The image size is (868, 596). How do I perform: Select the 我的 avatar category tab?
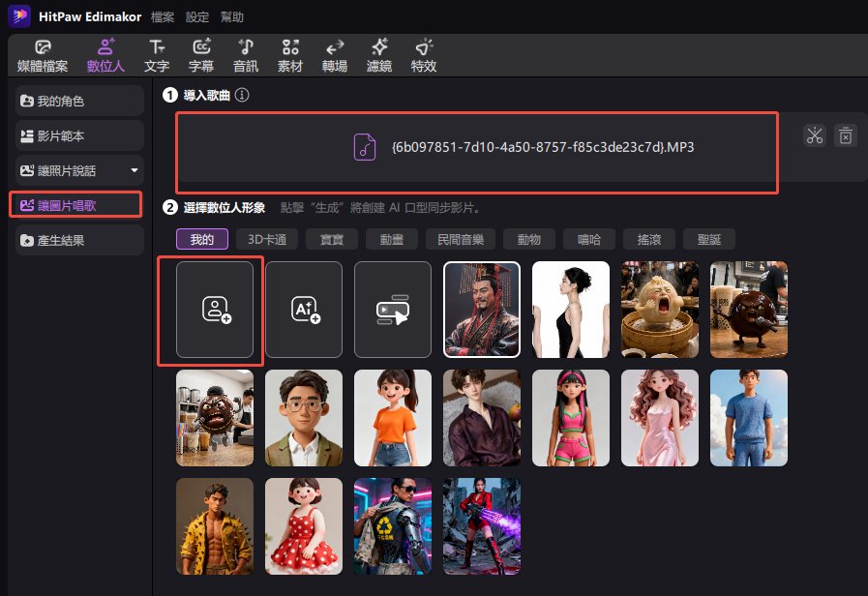[x=202, y=239]
